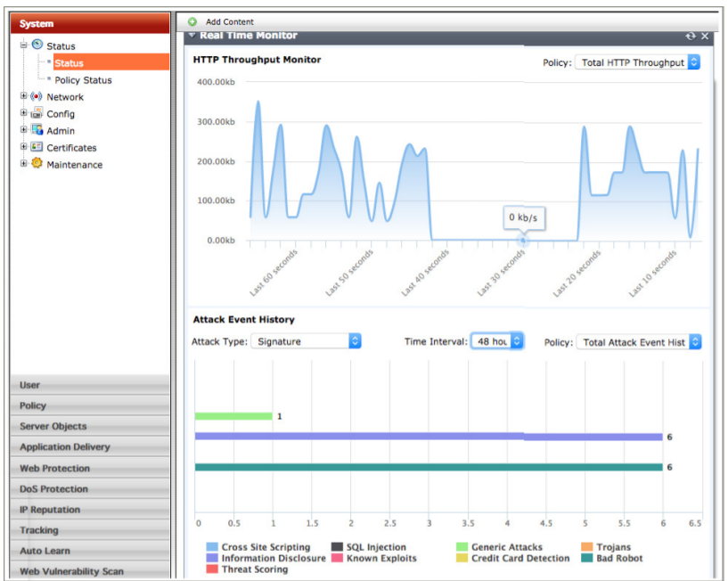728x581 pixels.
Task: Click the Maintenance gear icon
Action: pyautogui.click(x=37, y=163)
